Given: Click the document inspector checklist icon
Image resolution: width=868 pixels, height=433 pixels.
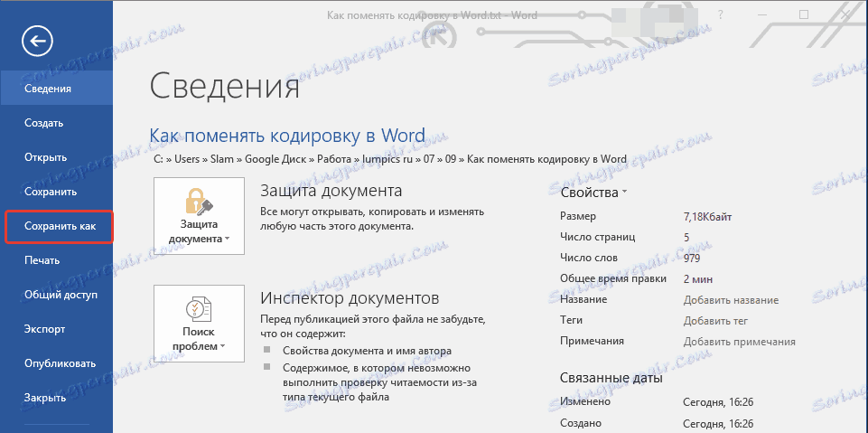Looking at the screenshot, I should click(199, 309).
